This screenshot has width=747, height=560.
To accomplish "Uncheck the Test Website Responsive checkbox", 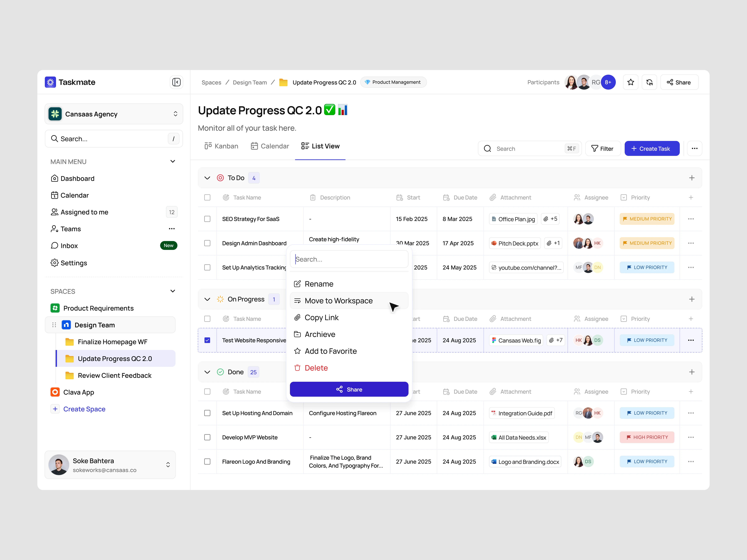I will 207,340.
